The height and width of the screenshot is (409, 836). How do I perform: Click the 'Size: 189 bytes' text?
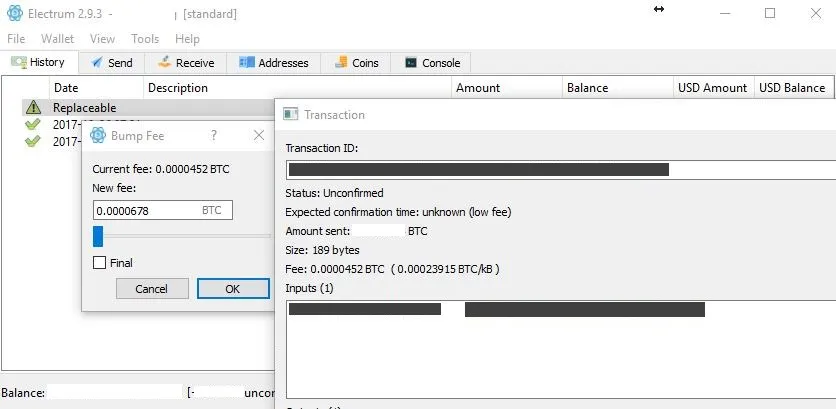click(x=323, y=250)
